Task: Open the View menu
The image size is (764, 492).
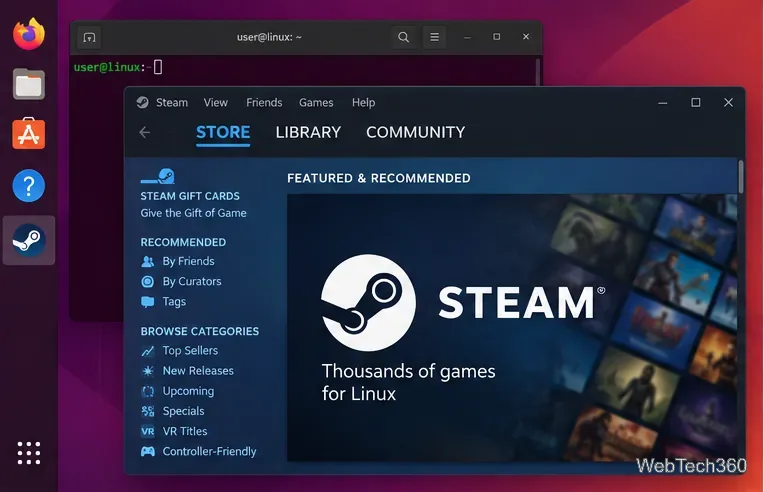Action: click(215, 102)
